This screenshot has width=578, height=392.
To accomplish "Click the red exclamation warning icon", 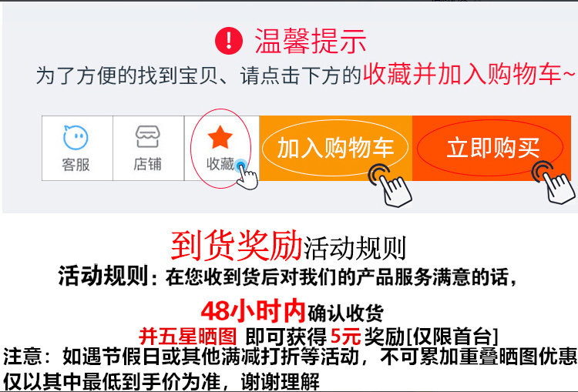I will click(229, 41).
